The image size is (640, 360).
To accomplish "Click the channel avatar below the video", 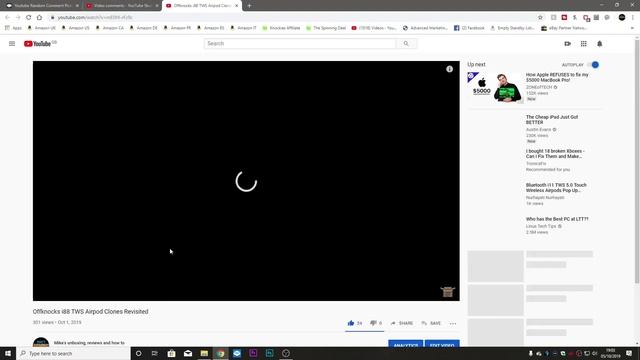I will [x=41, y=342].
